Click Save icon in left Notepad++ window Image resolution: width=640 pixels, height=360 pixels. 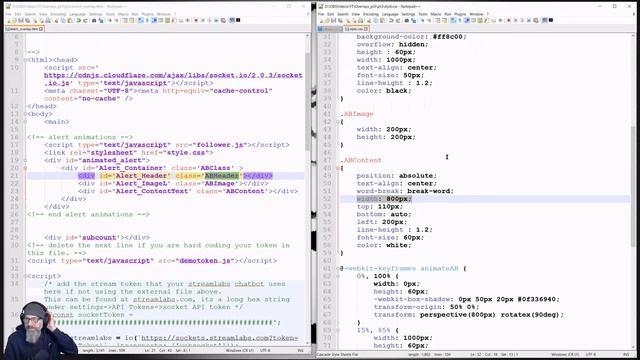(x=21, y=20)
